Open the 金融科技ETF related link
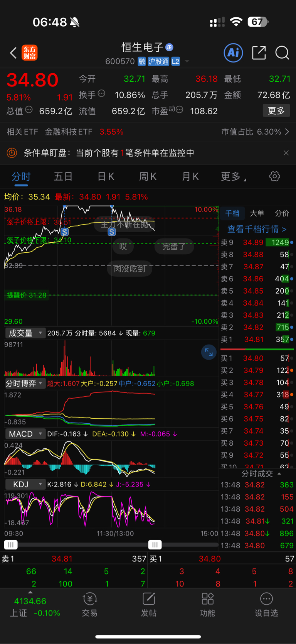The width and height of the screenshot is (296, 644). point(69,132)
